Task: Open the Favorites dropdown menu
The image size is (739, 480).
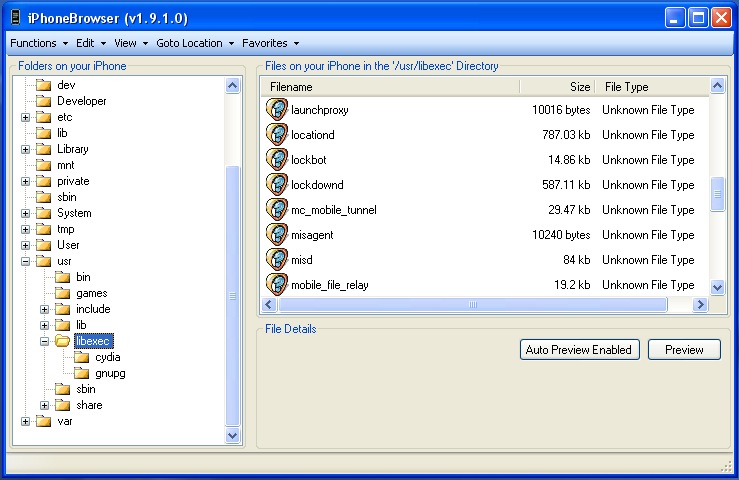Action: point(269,43)
